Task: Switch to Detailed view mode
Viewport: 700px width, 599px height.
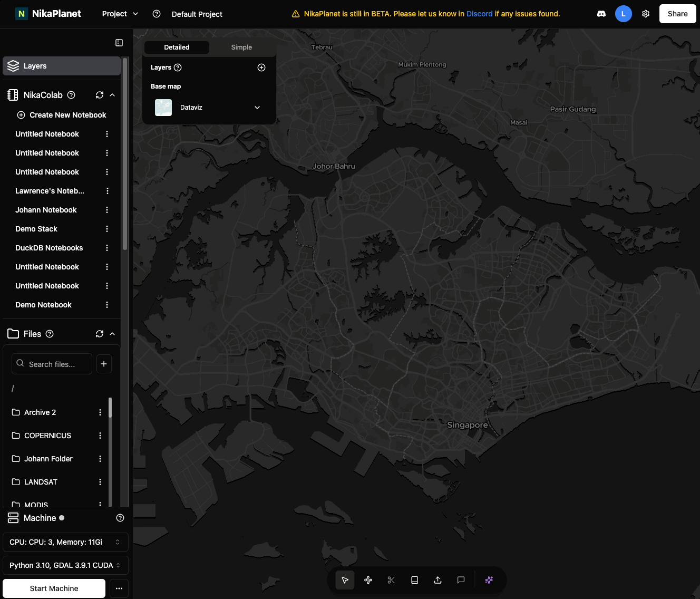Action: pyautogui.click(x=177, y=47)
